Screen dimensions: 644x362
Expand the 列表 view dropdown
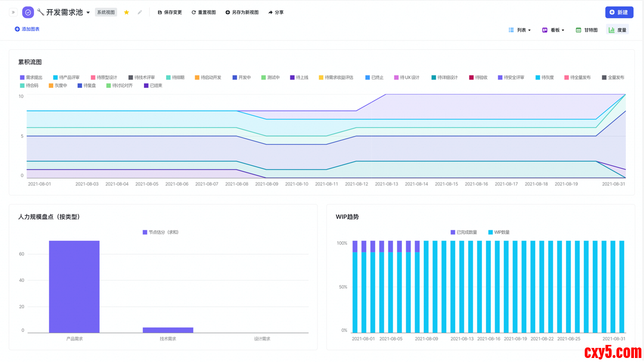(x=520, y=30)
